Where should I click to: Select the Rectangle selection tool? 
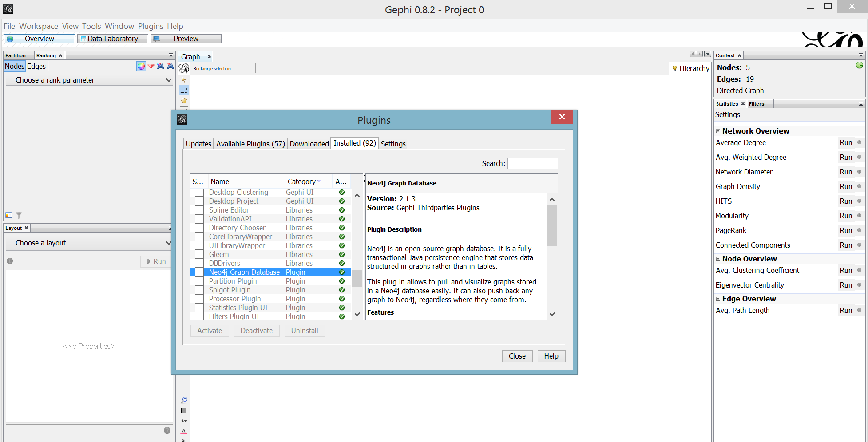(184, 90)
